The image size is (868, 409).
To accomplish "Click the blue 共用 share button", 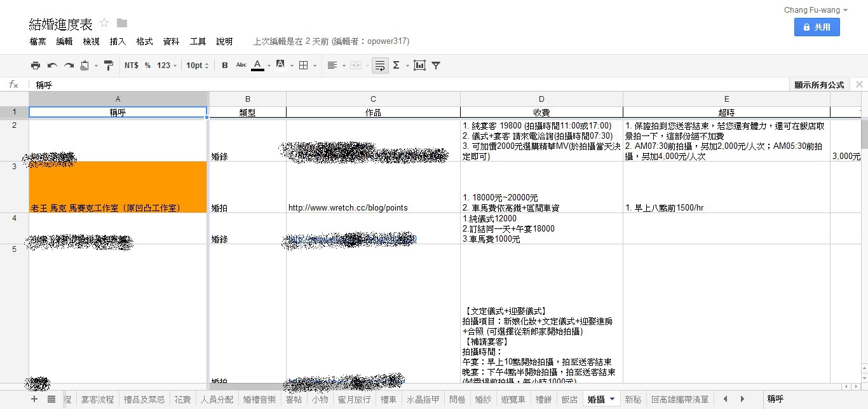I will (817, 27).
